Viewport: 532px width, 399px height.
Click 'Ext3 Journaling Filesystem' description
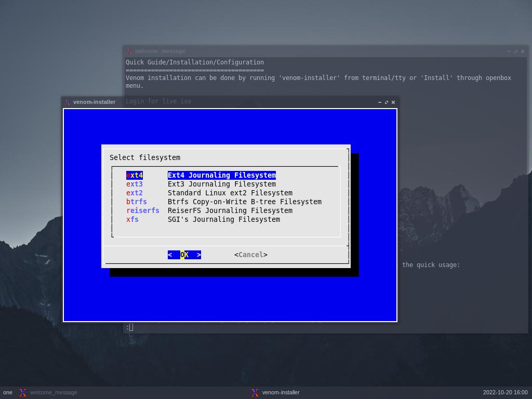221,184
